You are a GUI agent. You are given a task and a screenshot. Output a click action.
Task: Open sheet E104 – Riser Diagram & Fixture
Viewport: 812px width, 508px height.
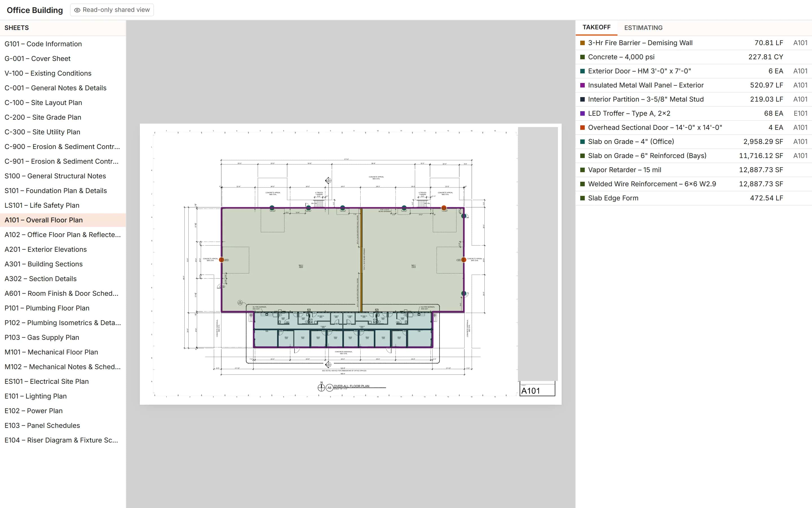63,440
